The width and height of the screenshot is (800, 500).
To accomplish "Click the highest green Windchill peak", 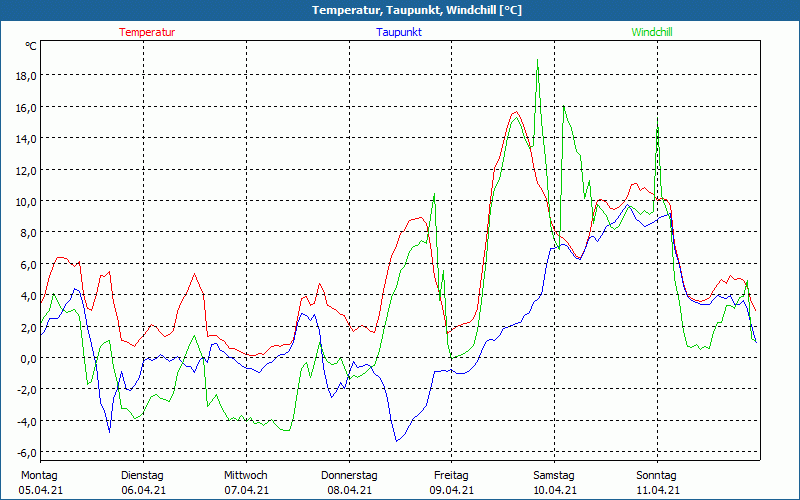I will 538,62.
